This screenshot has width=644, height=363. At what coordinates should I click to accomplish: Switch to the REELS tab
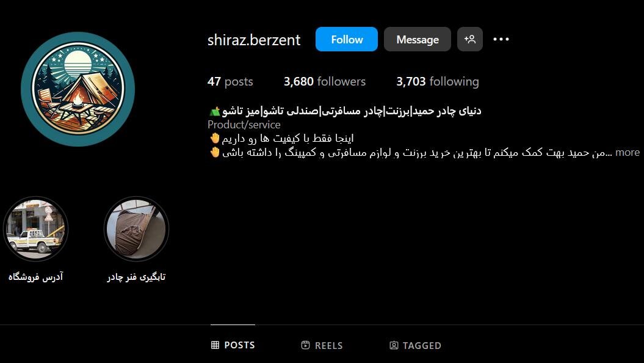click(322, 345)
